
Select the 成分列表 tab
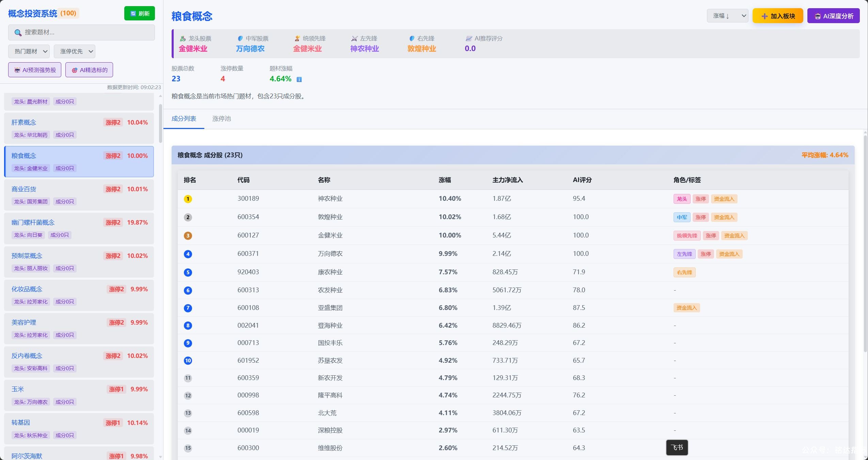point(184,119)
